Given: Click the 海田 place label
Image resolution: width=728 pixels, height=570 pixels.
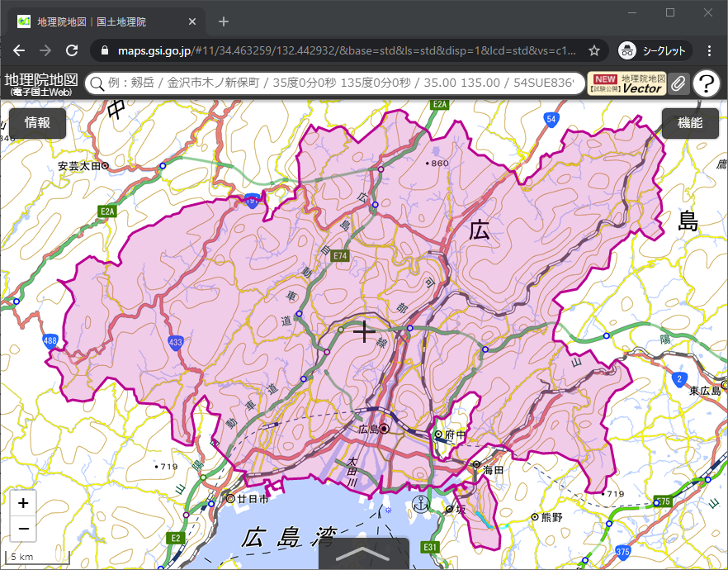Looking at the screenshot, I should pos(493,470).
